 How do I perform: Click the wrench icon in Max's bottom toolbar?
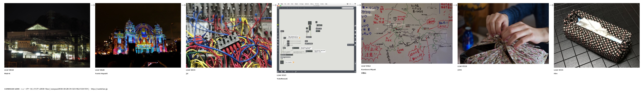pyautogui.click(x=296, y=72)
